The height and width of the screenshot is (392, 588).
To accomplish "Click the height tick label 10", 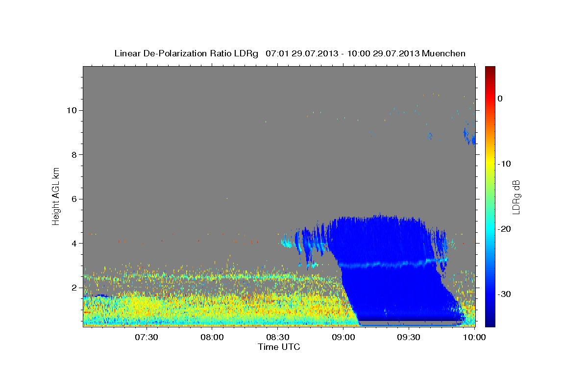I will coord(72,110).
